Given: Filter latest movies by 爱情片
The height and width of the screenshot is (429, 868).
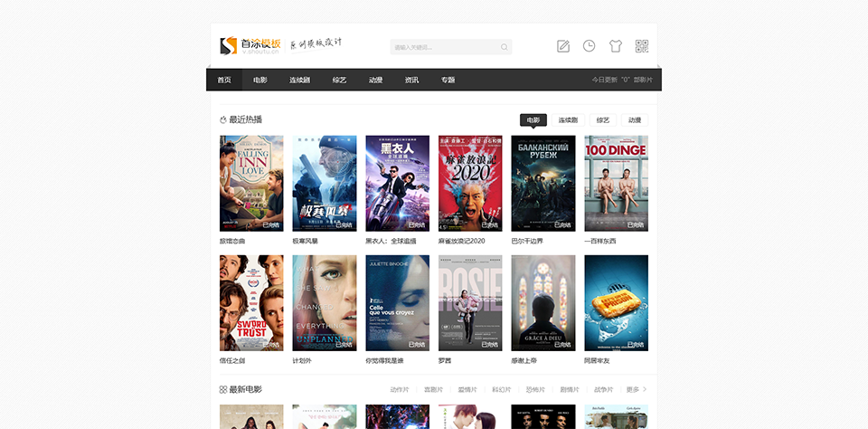Looking at the screenshot, I should 467,390.
